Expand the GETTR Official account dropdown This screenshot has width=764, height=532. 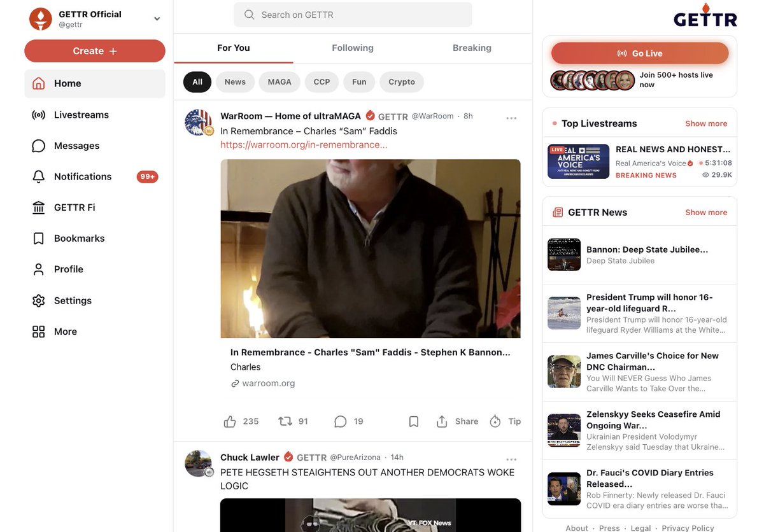pos(157,19)
